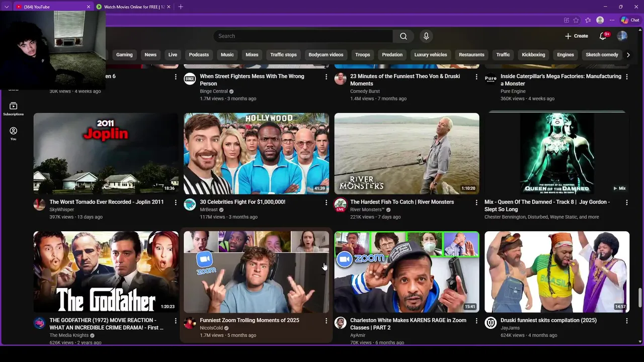Activate voice search microphone

click(x=426, y=36)
